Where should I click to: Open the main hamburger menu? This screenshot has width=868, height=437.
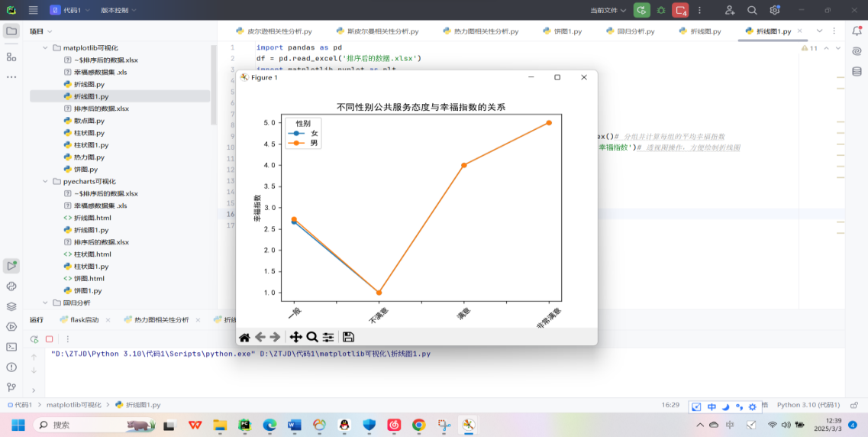click(x=34, y=10)
